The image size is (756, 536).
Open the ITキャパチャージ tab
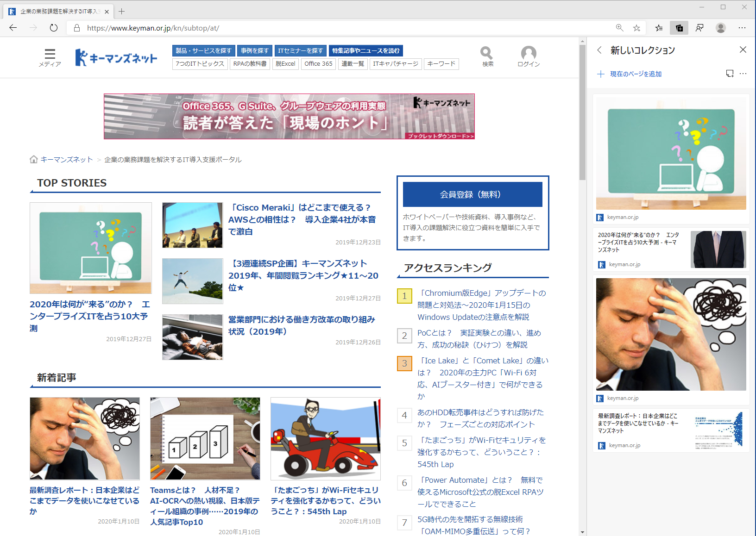coord(396,64)
